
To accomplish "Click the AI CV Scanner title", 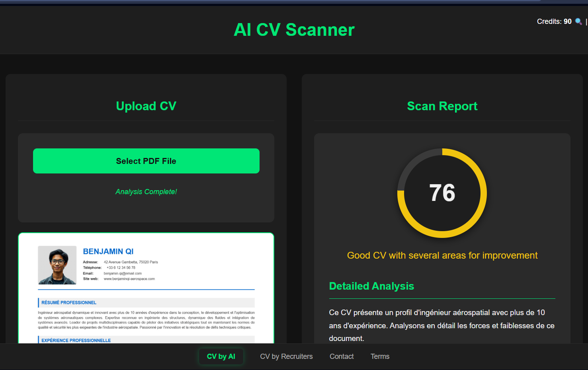I will tap(294, 30).
